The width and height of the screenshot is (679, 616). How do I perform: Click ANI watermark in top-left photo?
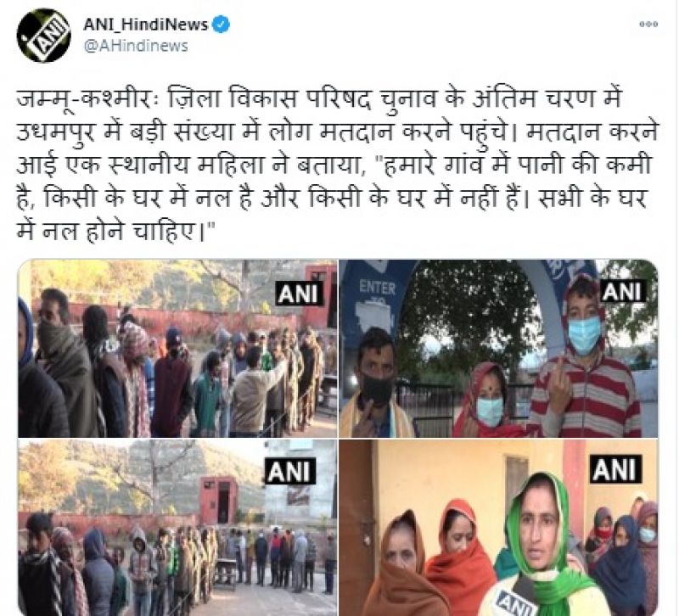[300, 294]
